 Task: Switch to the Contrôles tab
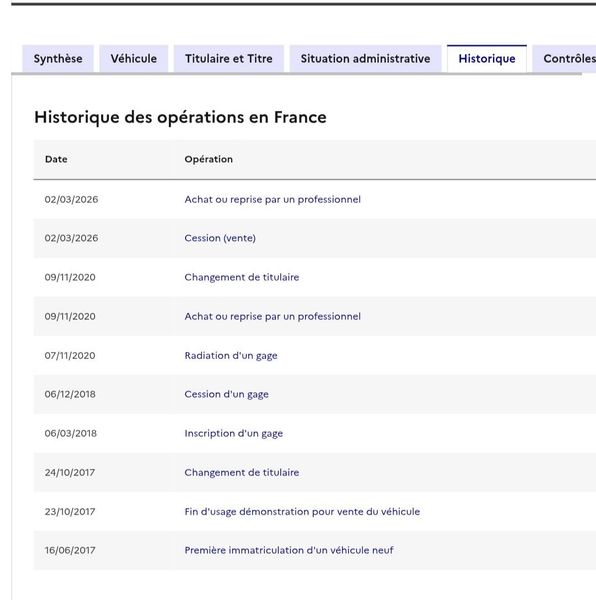click(566, 59)
